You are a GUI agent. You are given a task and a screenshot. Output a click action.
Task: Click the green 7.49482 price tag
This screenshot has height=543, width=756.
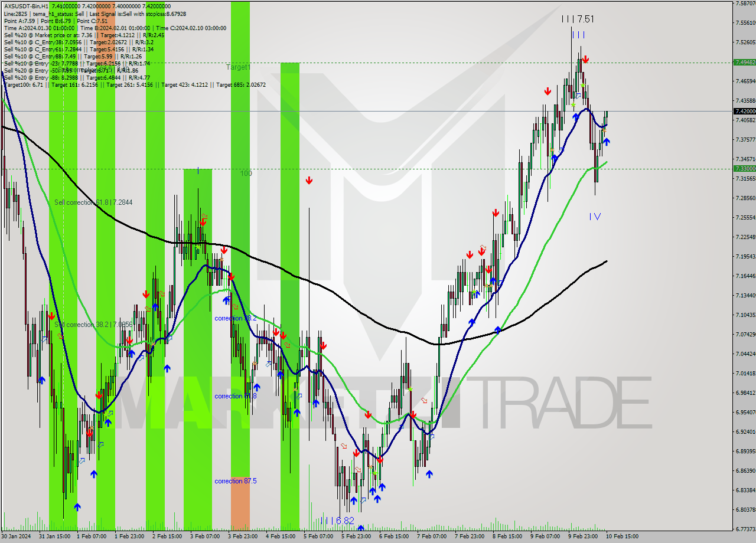coord(744,62)
